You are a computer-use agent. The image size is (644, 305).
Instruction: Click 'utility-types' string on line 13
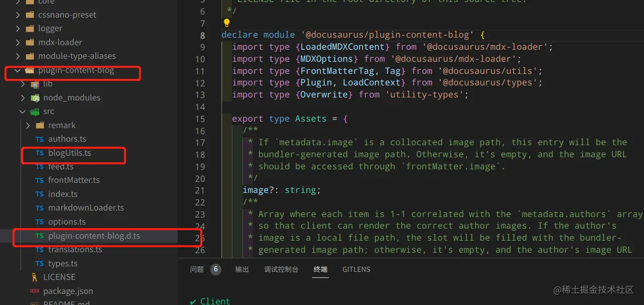[424, 94]
